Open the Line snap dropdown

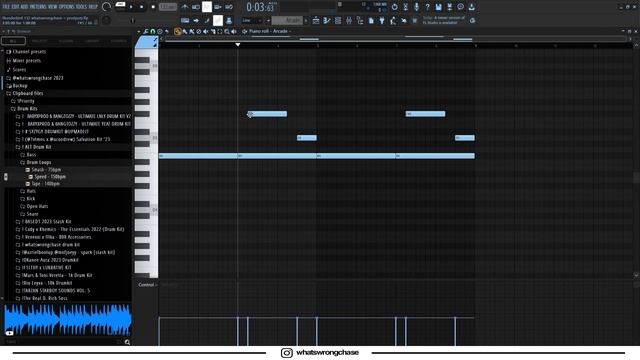coord(250,20)
